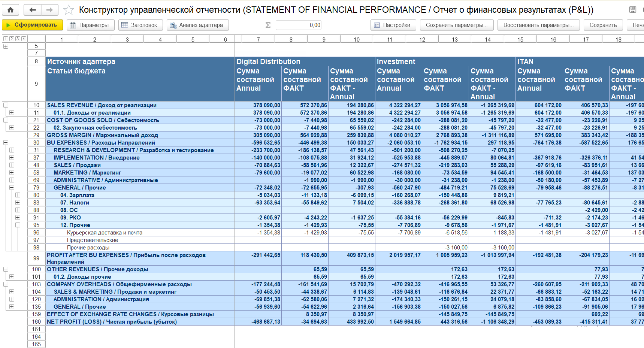Click the Сформировать generate button
644x348 pixels.
[x=32, y=25]
